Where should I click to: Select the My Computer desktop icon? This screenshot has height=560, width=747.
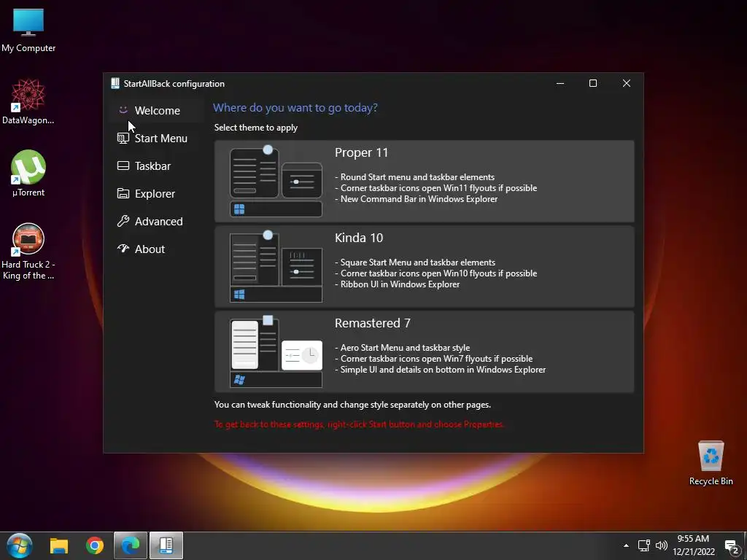pos(28,31)
